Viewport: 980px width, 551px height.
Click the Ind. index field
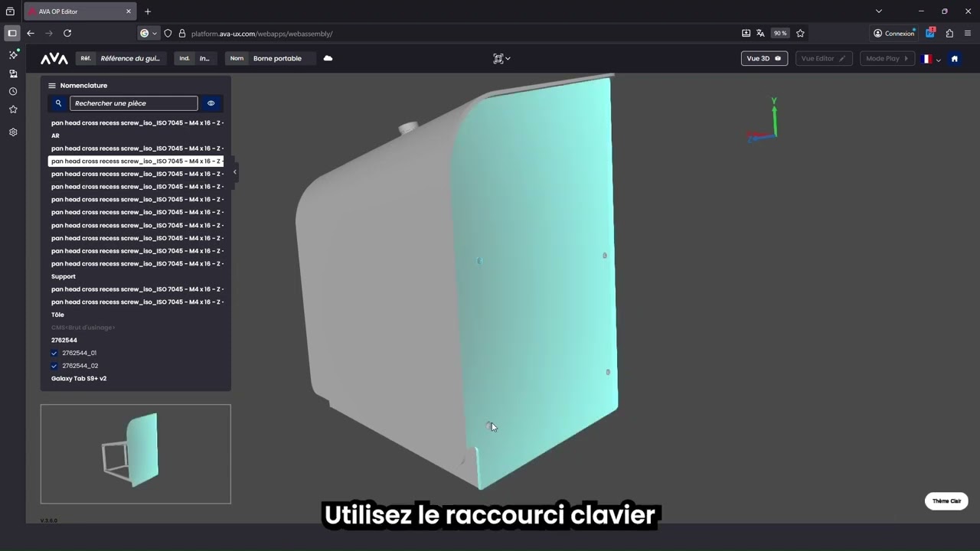tap(195, 58)
